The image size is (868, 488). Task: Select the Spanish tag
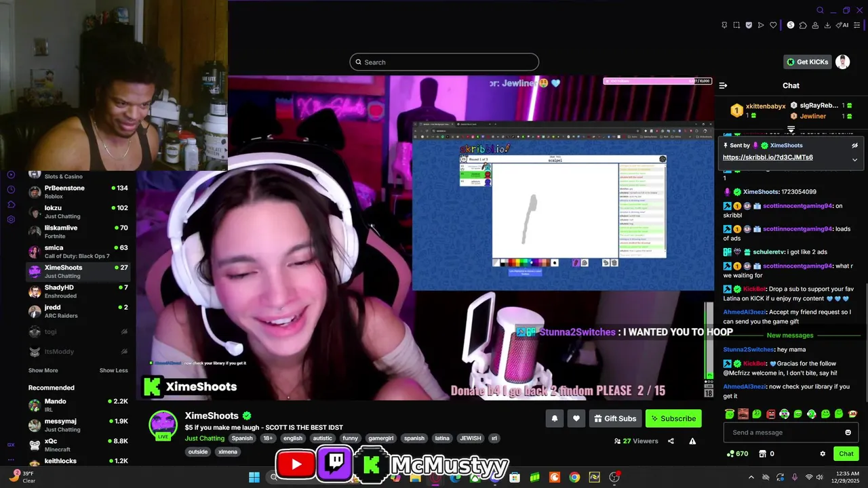(242, 439)
